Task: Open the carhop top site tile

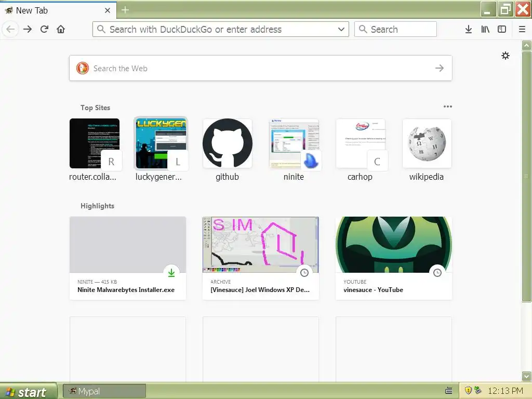Action: click(x=361, y=150)
